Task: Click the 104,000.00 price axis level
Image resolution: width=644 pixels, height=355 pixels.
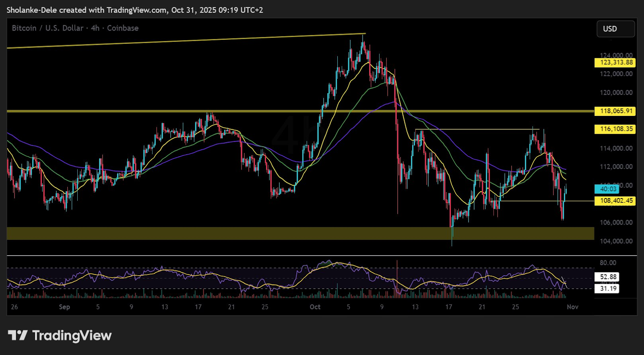Action: tap(616, 241)
